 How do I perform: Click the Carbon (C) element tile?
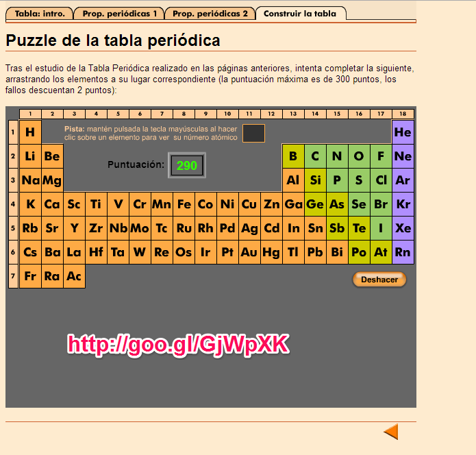coord(315,156)
